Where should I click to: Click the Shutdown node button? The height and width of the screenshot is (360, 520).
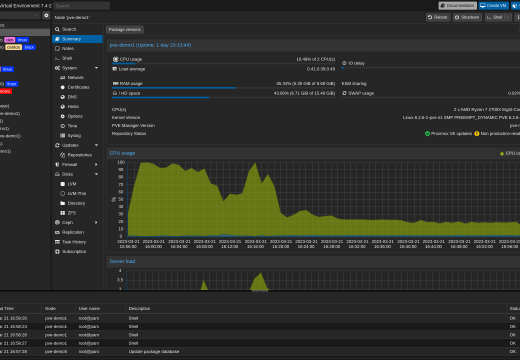tap(467, 17)
